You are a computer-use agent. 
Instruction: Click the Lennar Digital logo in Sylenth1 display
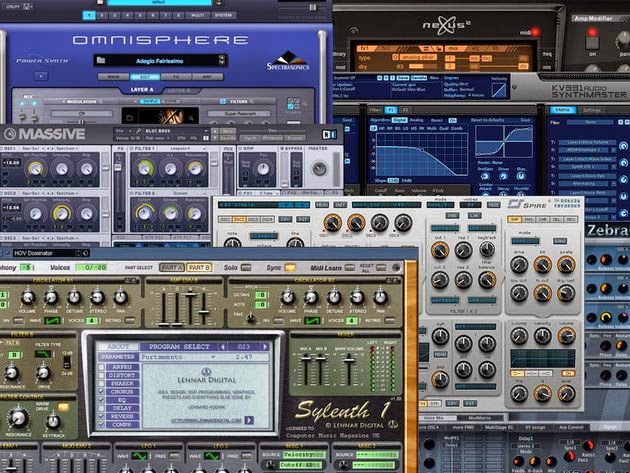coord(207,376)
